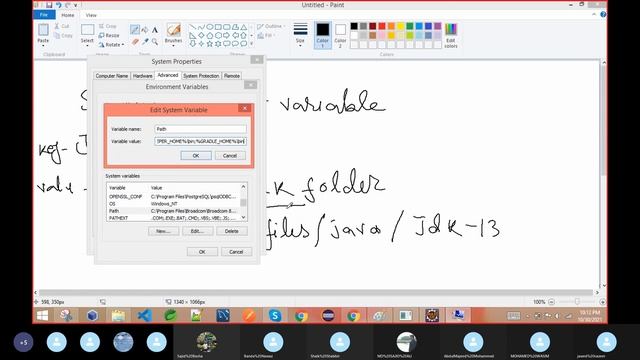Select the OPENSSL_CONF row in System variables
640x360 pixels.
tap(173, 197)
